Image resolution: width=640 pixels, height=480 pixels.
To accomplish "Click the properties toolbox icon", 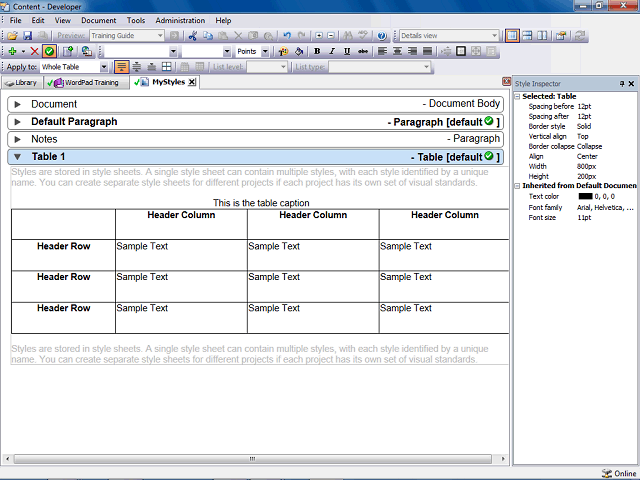I will point(561,36).
